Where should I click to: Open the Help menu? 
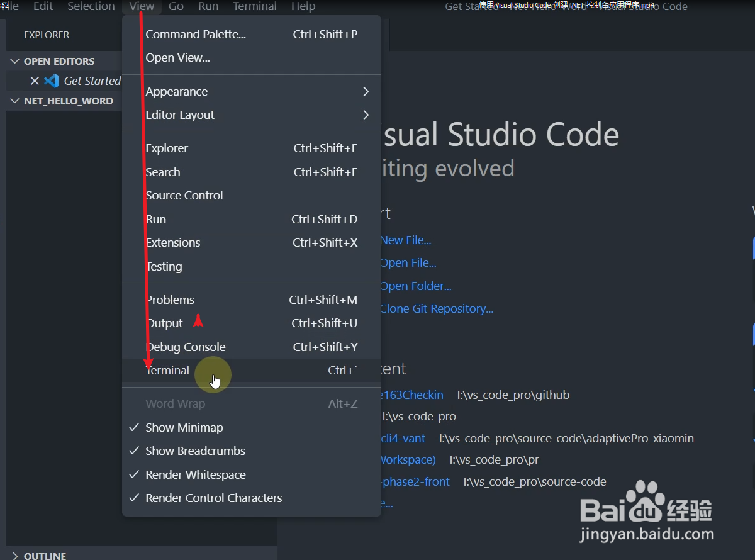click(303, 6)
